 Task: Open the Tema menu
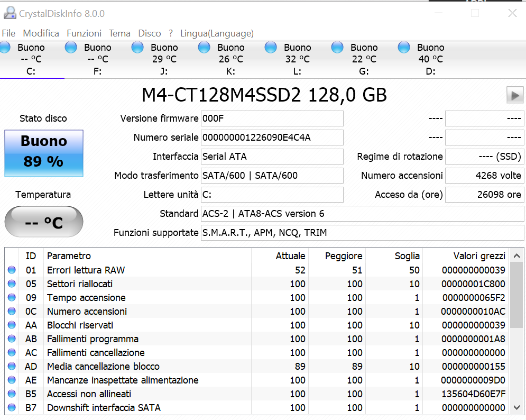click(x=119, y=33)
